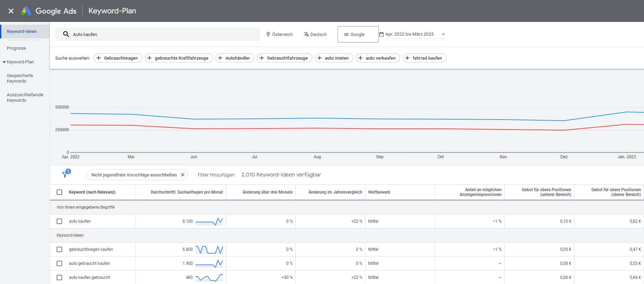Click Filter hinzufügen
644x284 pixels.
(x=216, y=175)
